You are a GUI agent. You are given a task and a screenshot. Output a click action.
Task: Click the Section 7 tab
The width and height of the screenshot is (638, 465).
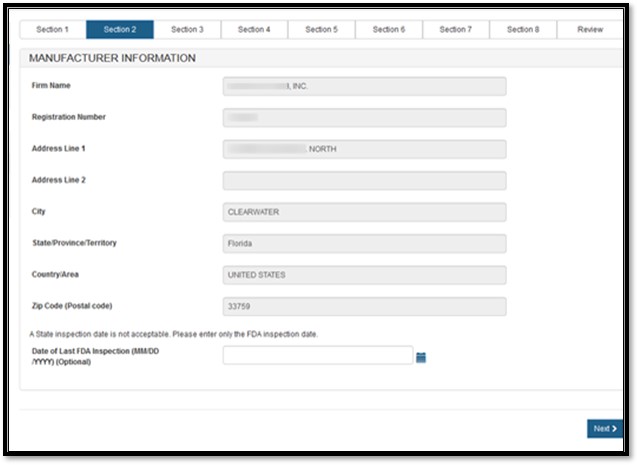tap(455, 30)
